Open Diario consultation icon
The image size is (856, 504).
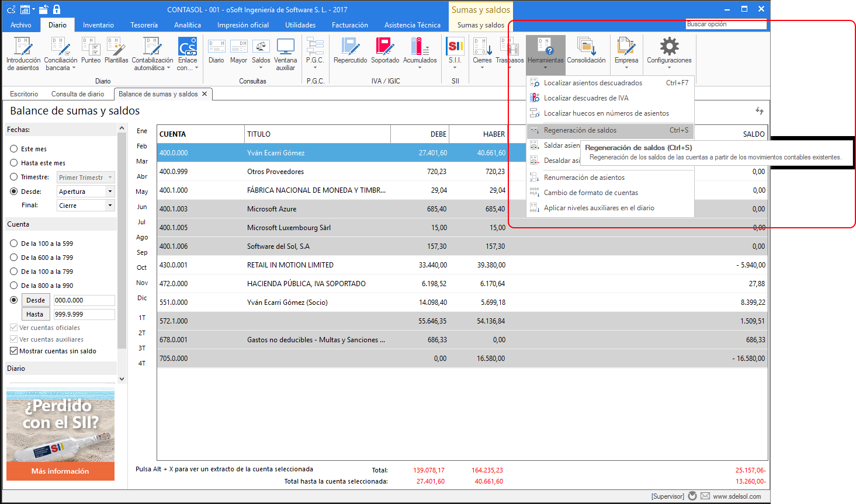click(x=216, y=51)
